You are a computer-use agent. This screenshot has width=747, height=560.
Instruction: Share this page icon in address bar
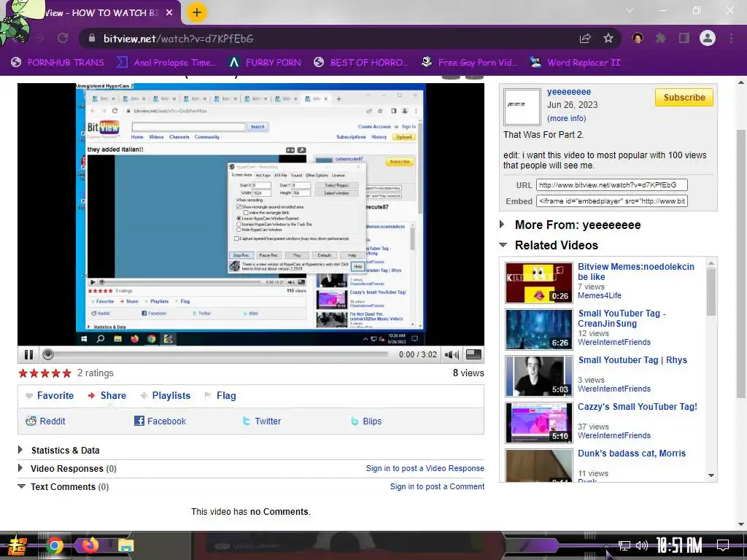pos(585,38)
